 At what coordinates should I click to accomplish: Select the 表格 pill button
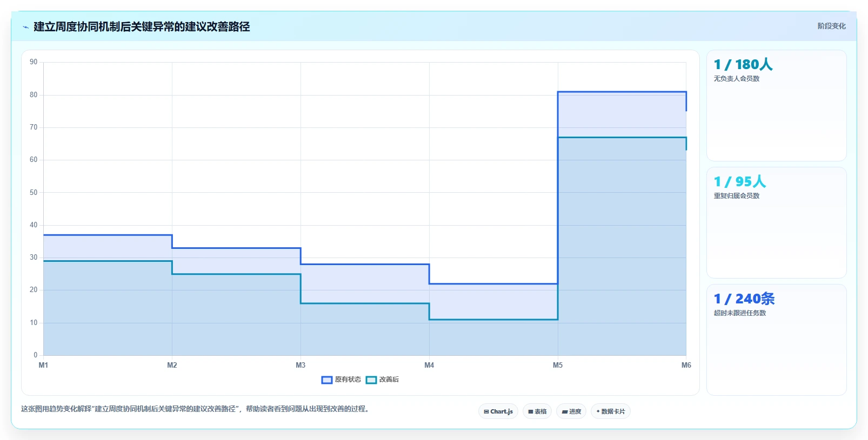click(537, 411)
